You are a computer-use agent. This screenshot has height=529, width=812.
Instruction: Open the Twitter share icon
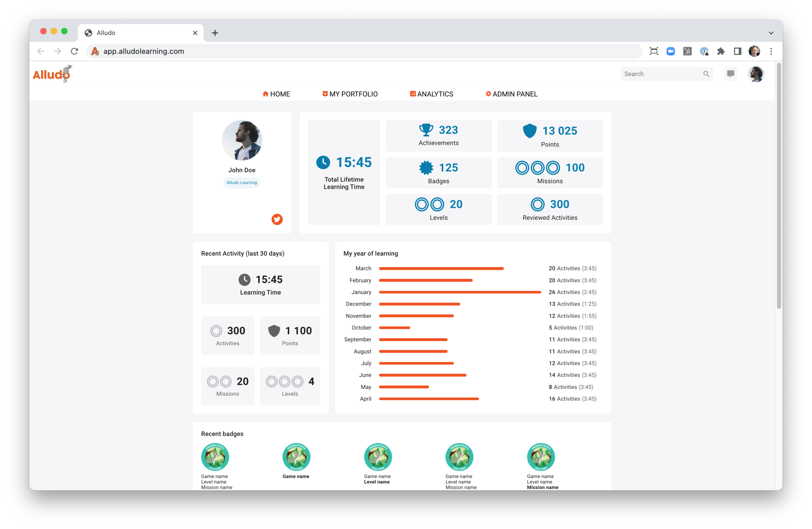coord(277,219)
